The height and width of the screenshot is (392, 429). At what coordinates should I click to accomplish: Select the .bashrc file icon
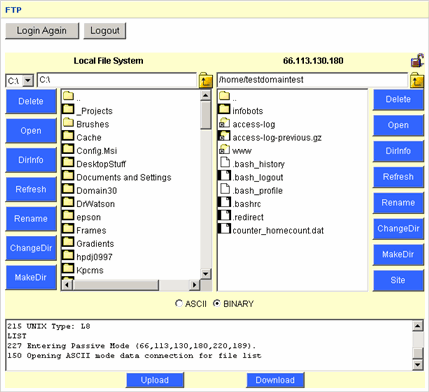coord(224,202)
